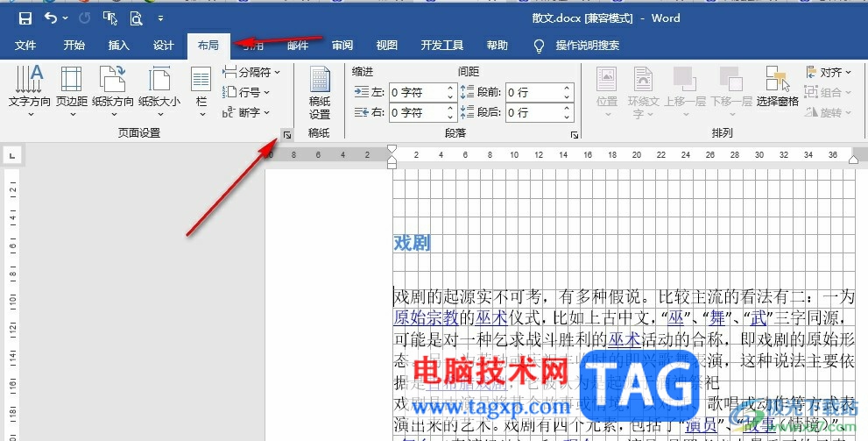Open the 页面设置 dialog launcher
Image resolution: width=868 pixels, height=441 pixels.
pos(286,135)
